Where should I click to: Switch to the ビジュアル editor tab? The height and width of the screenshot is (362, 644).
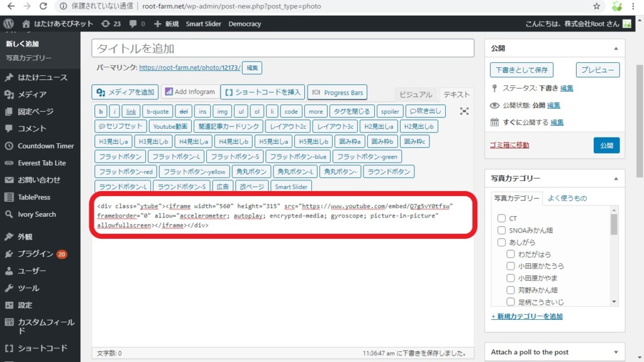(416, 94)
